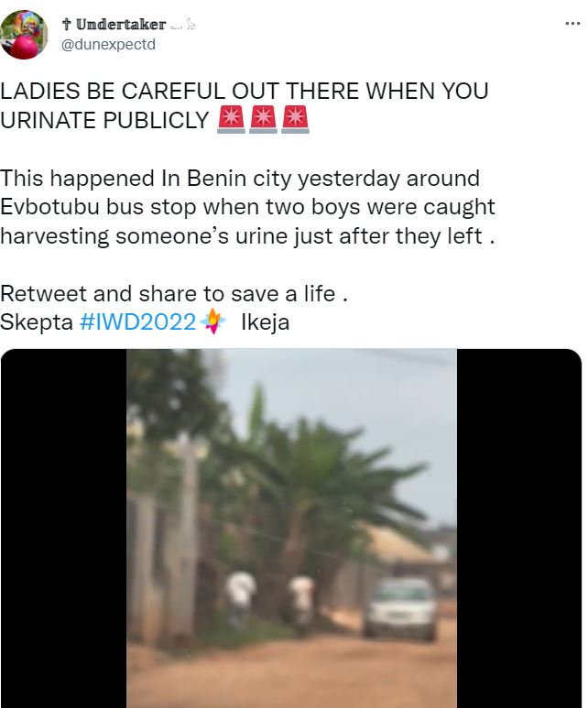Follow the #IWD2022 hashtag link

[138, 322]
